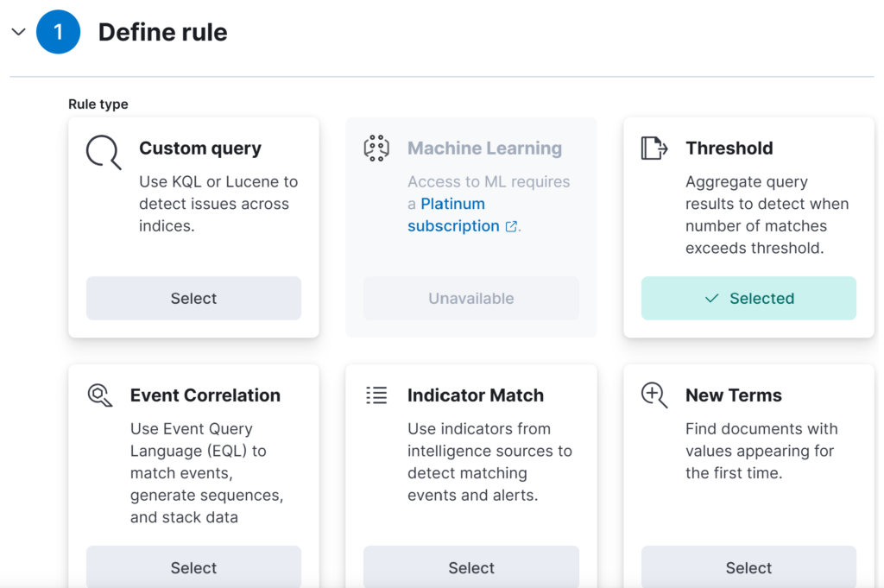Click the checkmark icon in Selected button

(712, 298)
